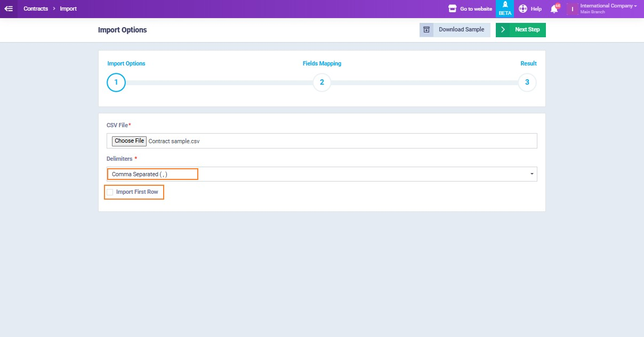
Task: Click the Help lifebuoy icon
Action: pos(523,9)
